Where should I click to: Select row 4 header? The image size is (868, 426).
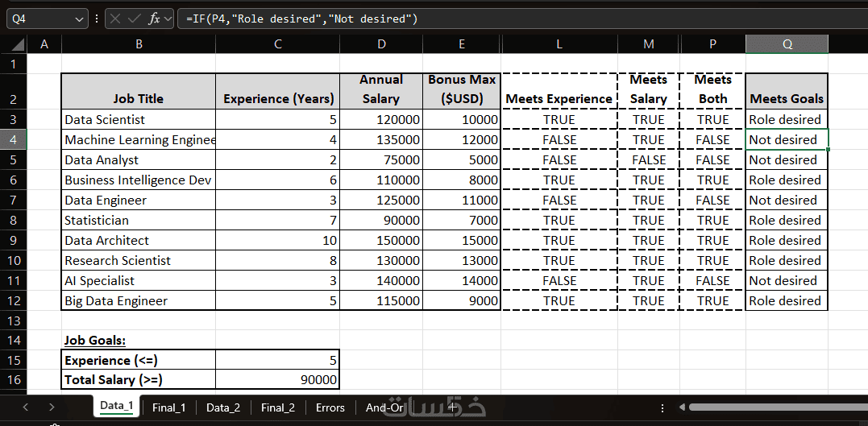[x=13, y=139]
